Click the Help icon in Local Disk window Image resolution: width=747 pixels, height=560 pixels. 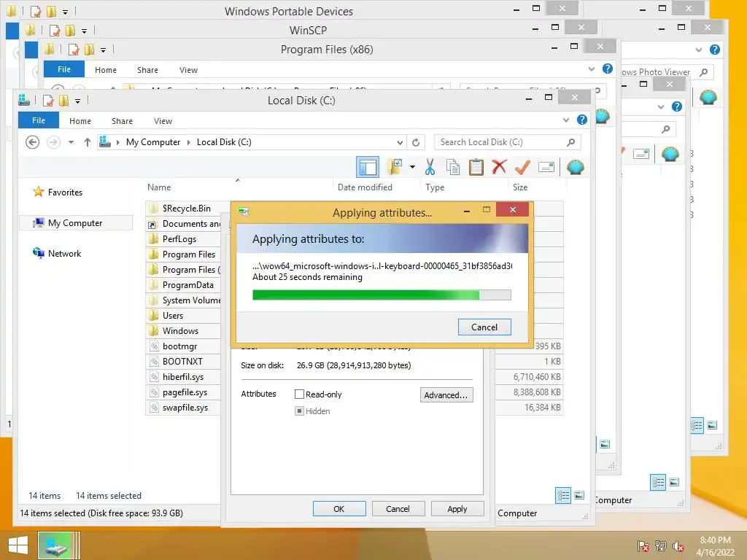[x=581, y=120]
